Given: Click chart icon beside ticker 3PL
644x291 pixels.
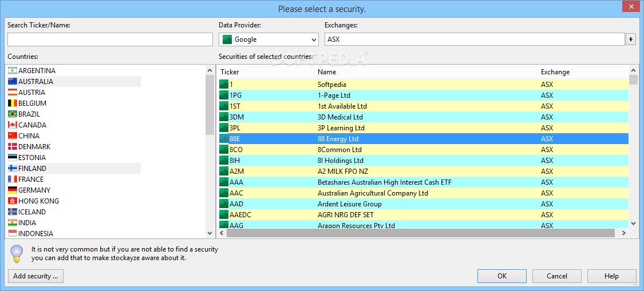Looking at the screenshot, I should (x=223, y=127).
